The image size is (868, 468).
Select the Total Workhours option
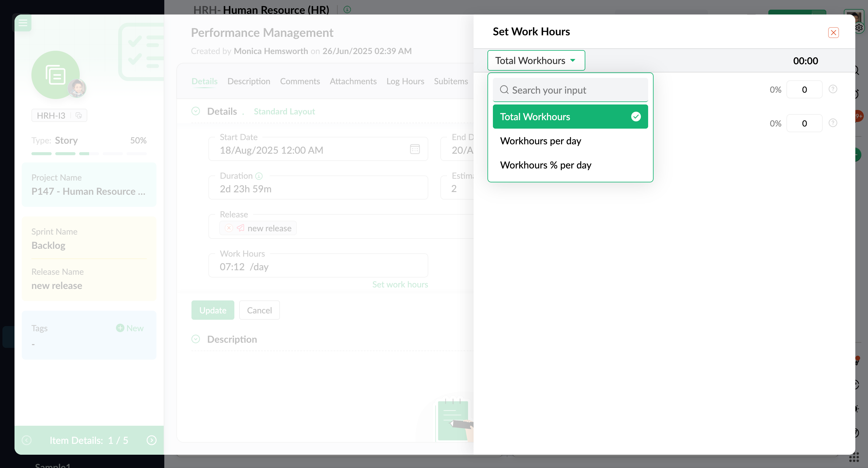(570, 117)
